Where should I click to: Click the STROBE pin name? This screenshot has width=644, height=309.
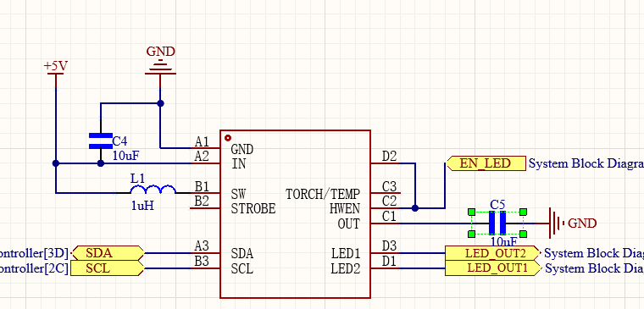(x=253, y=209)
